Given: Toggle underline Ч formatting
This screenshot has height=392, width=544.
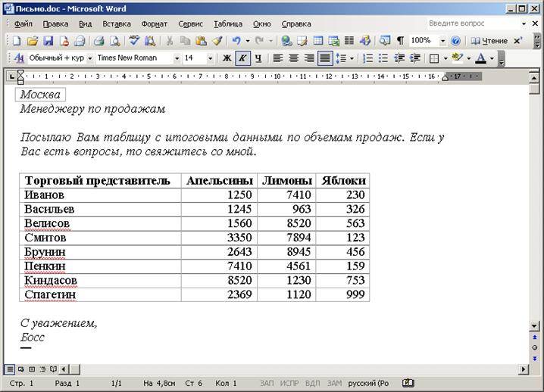Looking at the screenshot, I should 258,58.
